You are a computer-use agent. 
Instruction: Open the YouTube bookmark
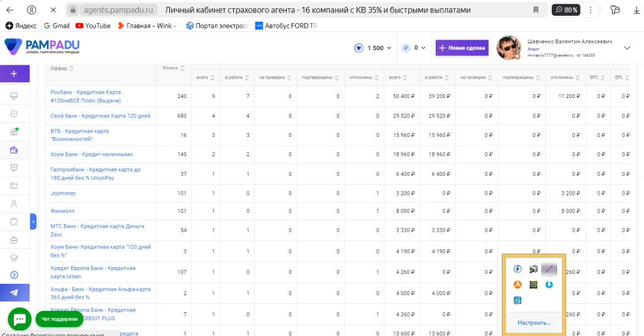click(93, 26)
